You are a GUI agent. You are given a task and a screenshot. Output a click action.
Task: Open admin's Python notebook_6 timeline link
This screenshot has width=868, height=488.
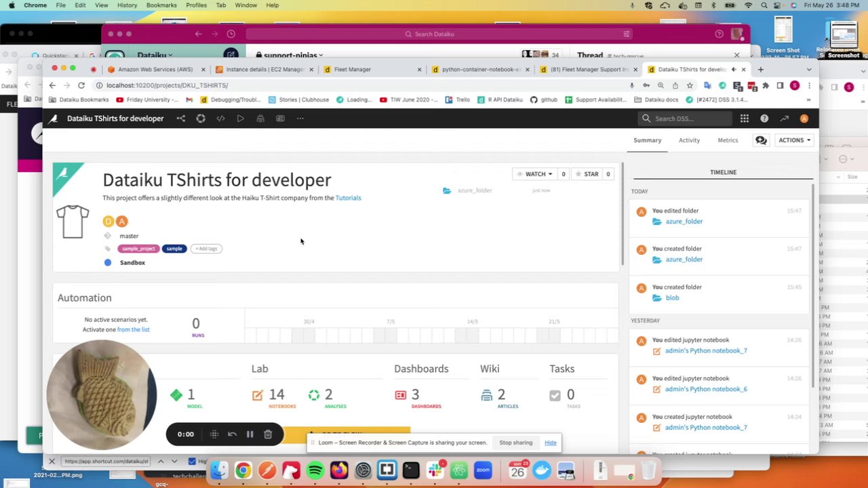click(706, 389)
